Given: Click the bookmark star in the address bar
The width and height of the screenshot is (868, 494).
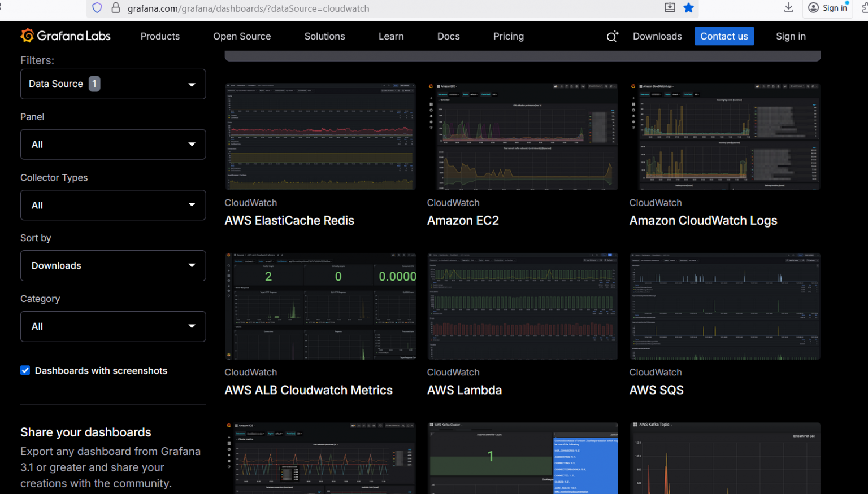Looking at the screenshot, I should click(x=688, y=8).
